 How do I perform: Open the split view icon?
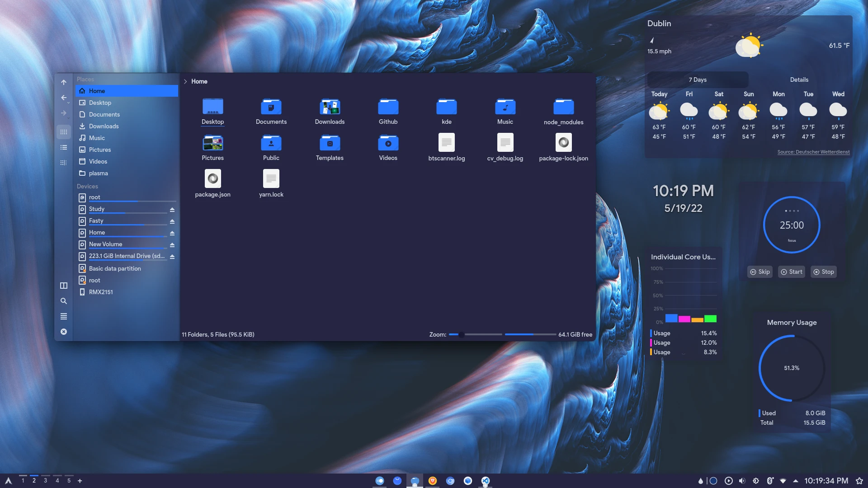click(64, 286)
